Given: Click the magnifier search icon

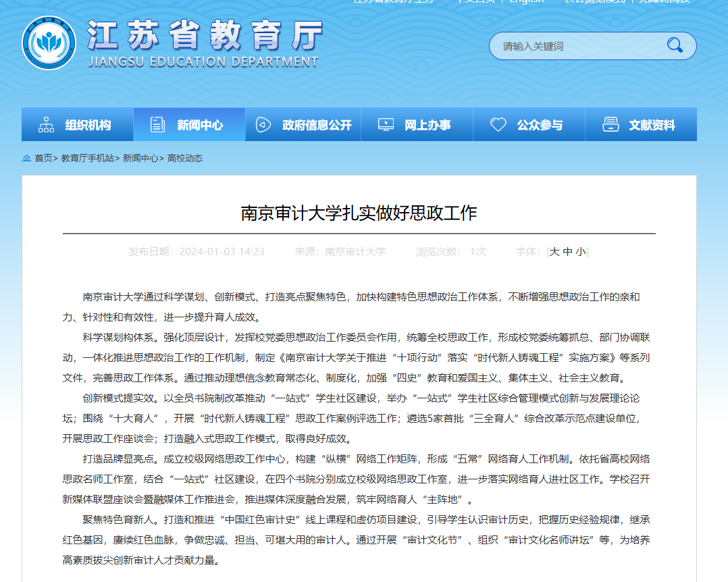Looking at the screenshot, I should 674,45.
